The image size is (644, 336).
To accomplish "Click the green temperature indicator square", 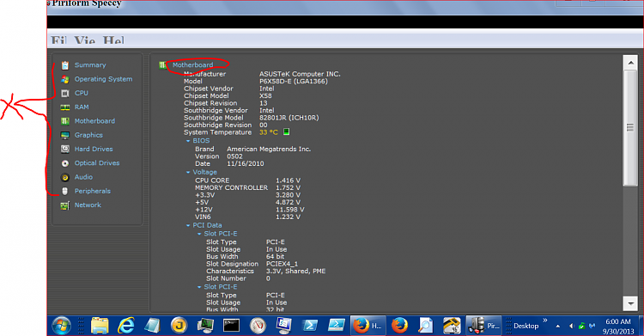I will coord(286,131).
